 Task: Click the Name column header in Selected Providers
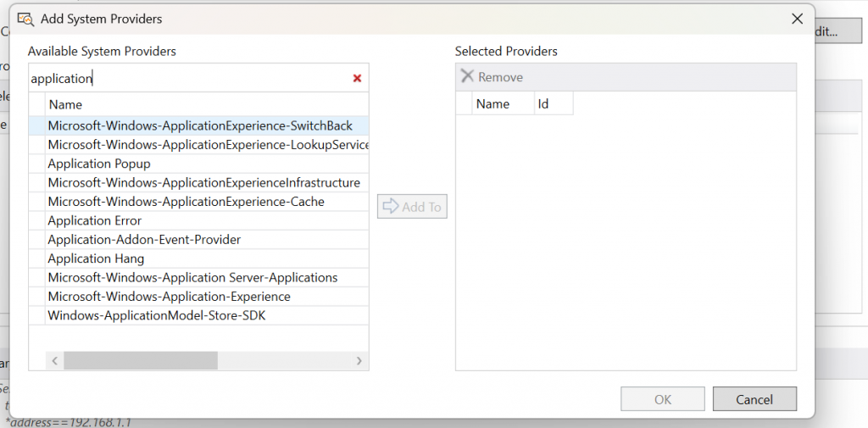click(x=503, y=103)
